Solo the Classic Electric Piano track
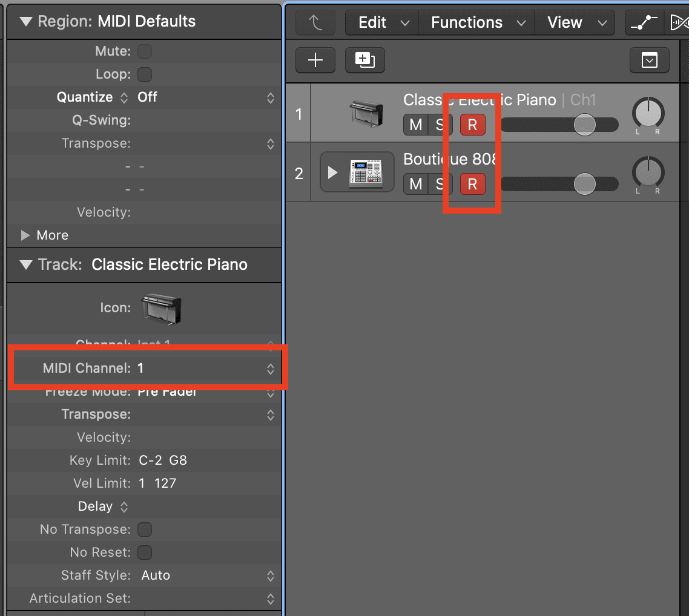 tap(440, 125)
